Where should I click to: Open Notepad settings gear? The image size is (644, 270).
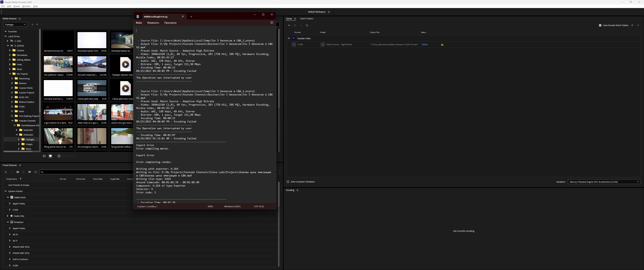(272, 22)
